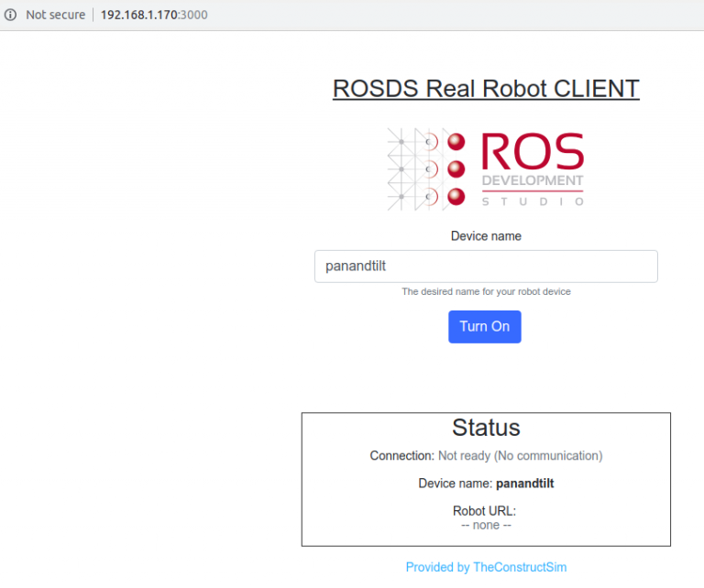This screenshot has width=704, height=588.
Task: Click the site information icon in address bar
Action: pyautogui.click(x=10, y=15)
